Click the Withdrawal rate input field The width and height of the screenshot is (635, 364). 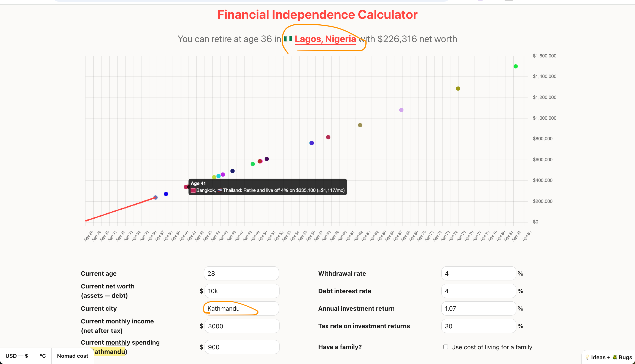[478, 274]
